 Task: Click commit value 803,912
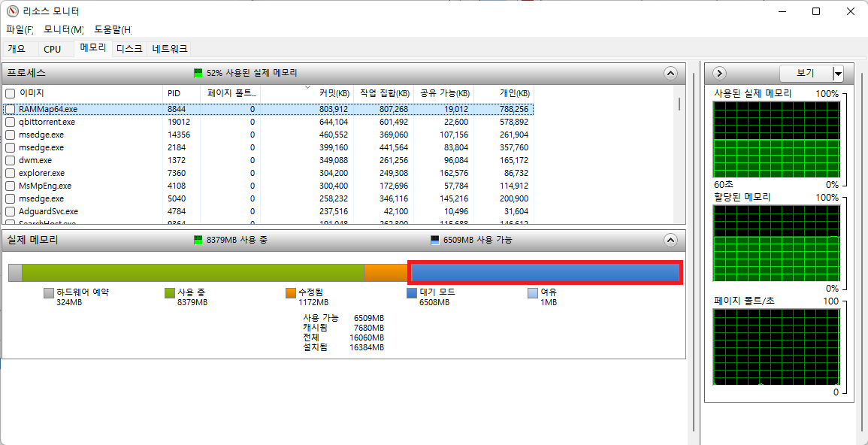click(x=334, y=109)
